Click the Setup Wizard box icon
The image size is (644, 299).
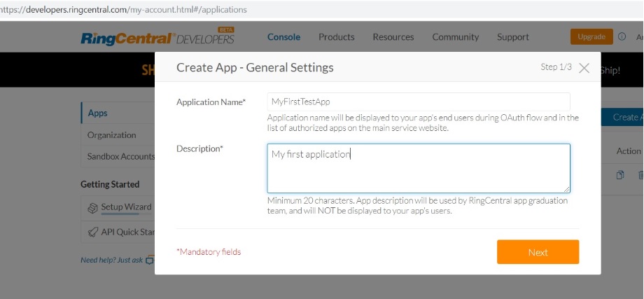point(92,207)
